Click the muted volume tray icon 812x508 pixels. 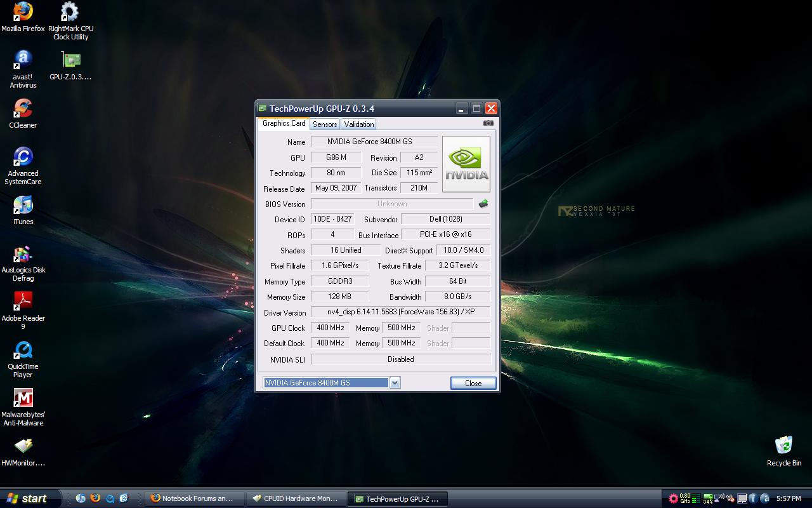pos(730,498)
